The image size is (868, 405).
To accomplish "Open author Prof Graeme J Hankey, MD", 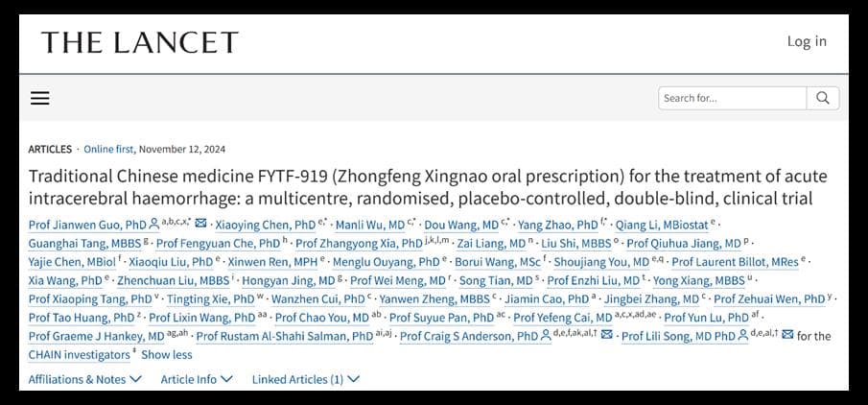I will click(x=96, y=336).
